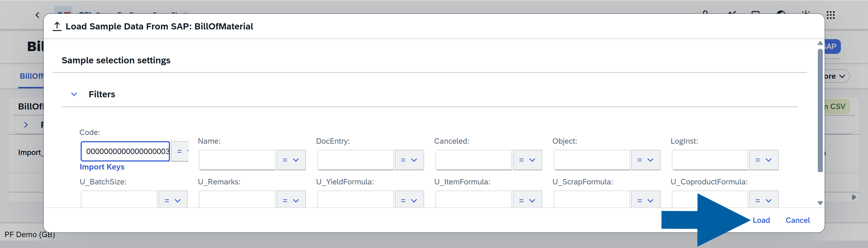Click the dialog scrollbar down arrow
868x248 pixels.
coord(820,203)
